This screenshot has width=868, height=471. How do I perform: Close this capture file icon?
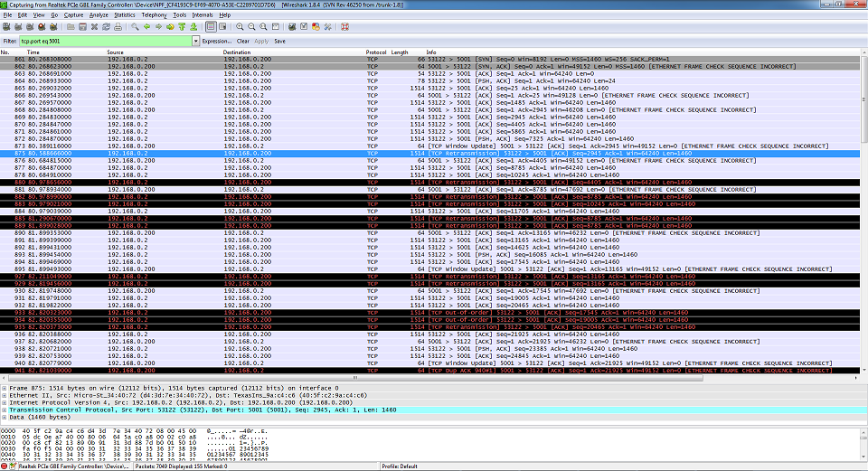94,26
